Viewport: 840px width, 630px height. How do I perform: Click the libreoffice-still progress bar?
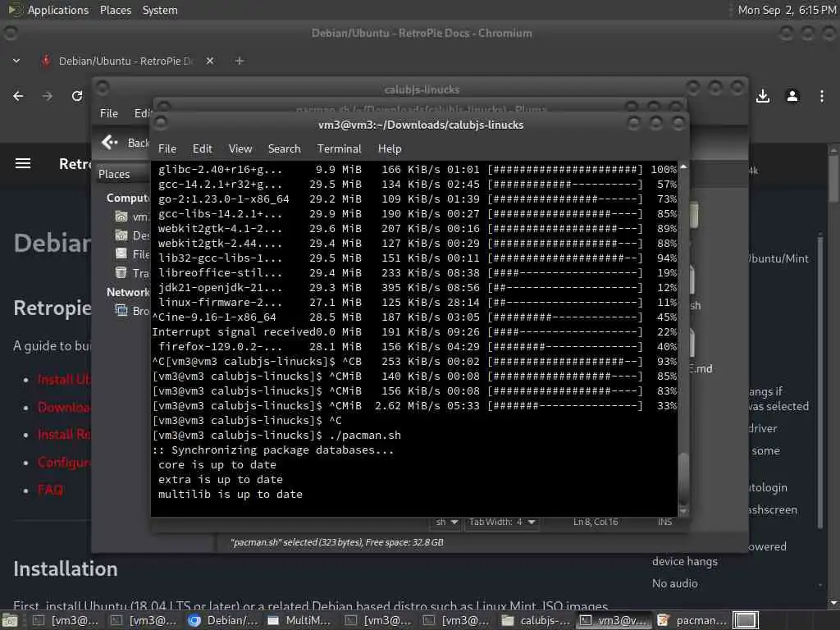pyautogui.click(x=564, y=272)
